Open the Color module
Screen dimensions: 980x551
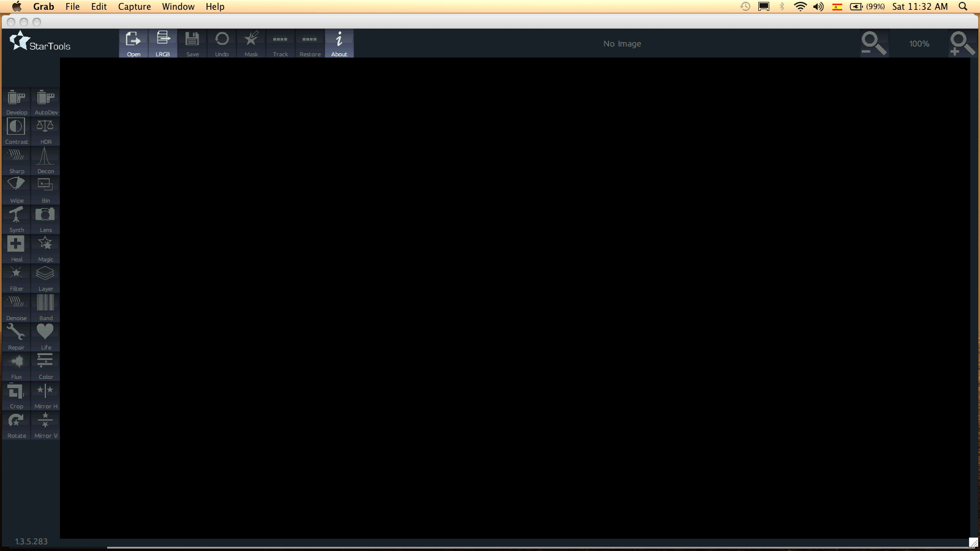(x=46, y=366)
